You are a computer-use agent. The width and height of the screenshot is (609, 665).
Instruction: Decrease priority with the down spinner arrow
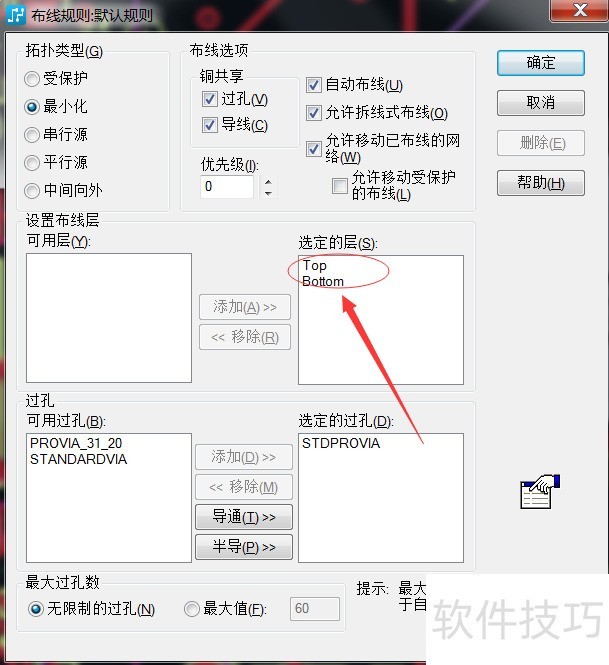click(268, 193)
